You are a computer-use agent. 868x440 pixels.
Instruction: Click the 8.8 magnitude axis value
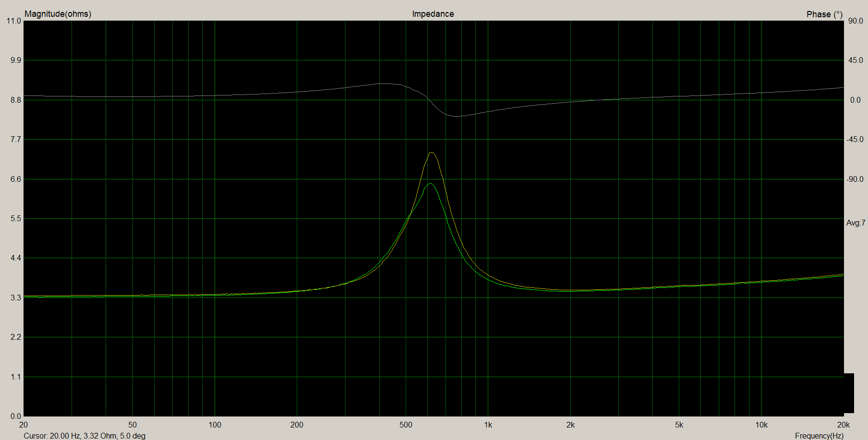point(16,100)
